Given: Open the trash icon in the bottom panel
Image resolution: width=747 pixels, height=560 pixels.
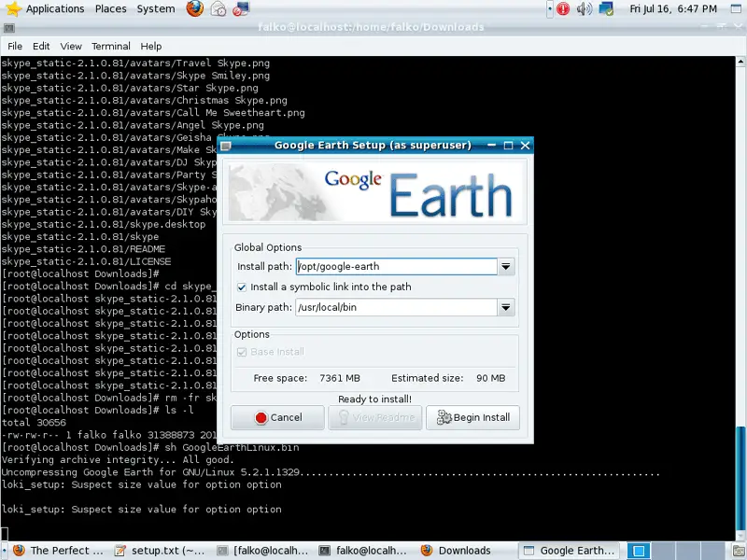Looking at the screenshot, I should click(739, 551).
